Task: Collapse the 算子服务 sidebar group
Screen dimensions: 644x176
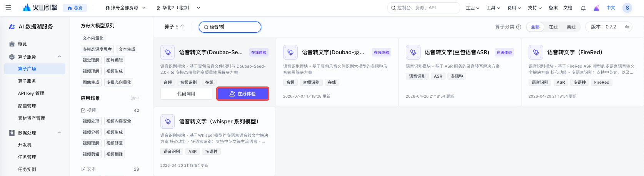Action: (60, 56)
